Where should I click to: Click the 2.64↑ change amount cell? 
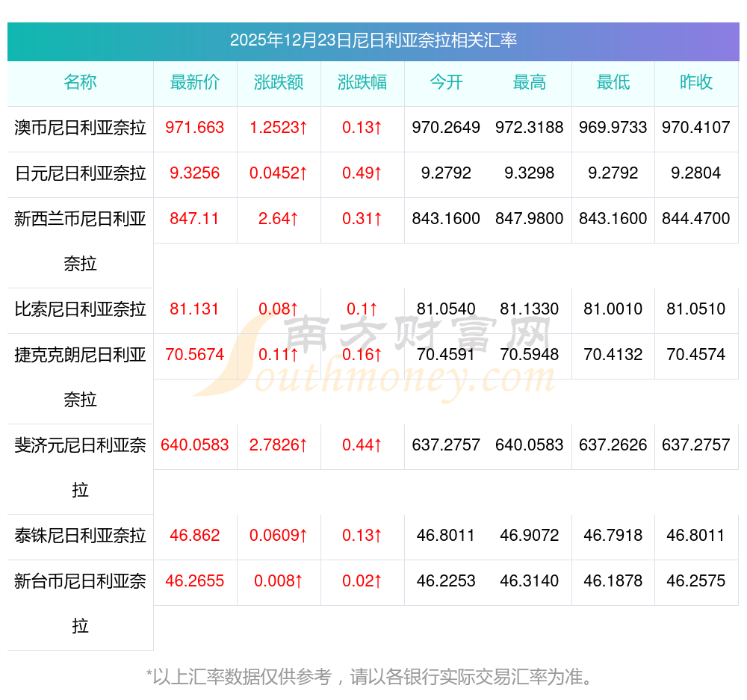tap(279, 219)
